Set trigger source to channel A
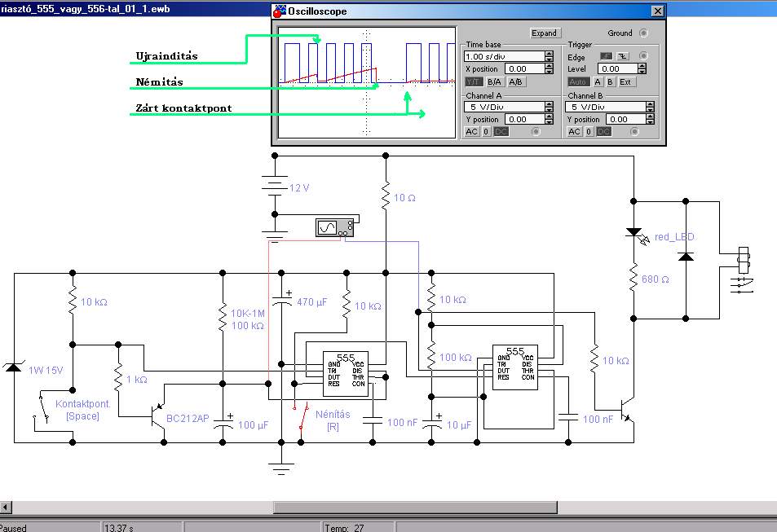This screenshot has height=532, width=777. 598,81
